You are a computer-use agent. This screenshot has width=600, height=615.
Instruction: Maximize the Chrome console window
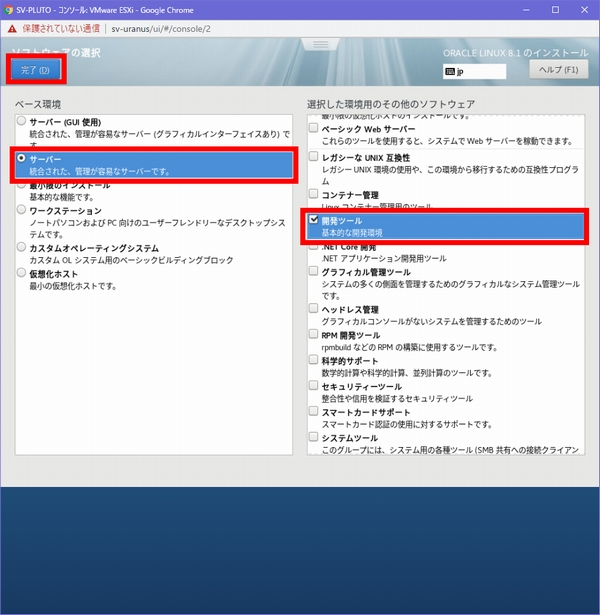(555, 10)
